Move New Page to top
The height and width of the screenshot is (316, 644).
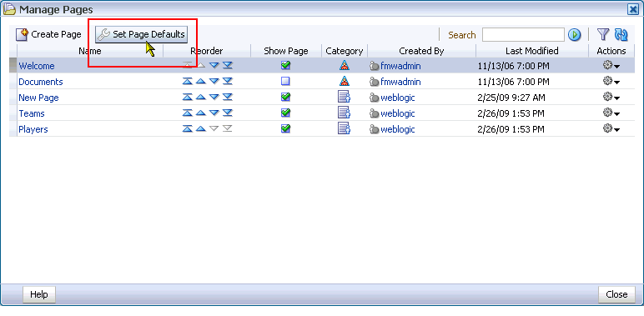pyautogui.click(x=188, y=98)
